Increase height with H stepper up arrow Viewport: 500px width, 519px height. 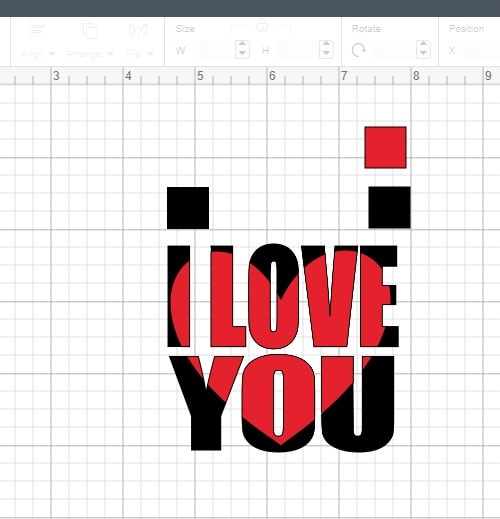click(326, 44)
